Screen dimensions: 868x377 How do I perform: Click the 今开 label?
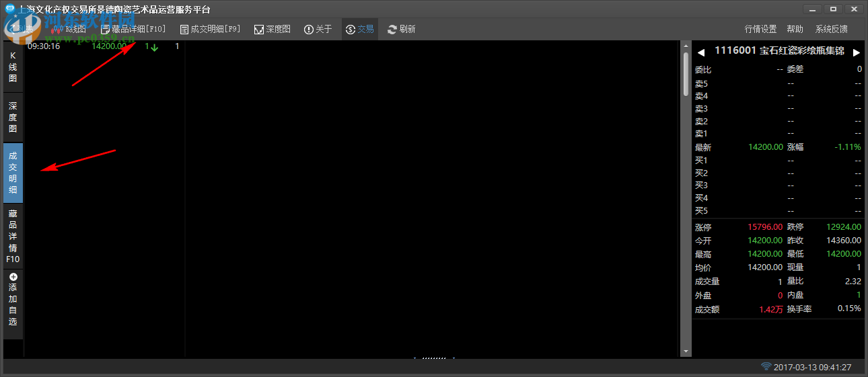point(703,241)
